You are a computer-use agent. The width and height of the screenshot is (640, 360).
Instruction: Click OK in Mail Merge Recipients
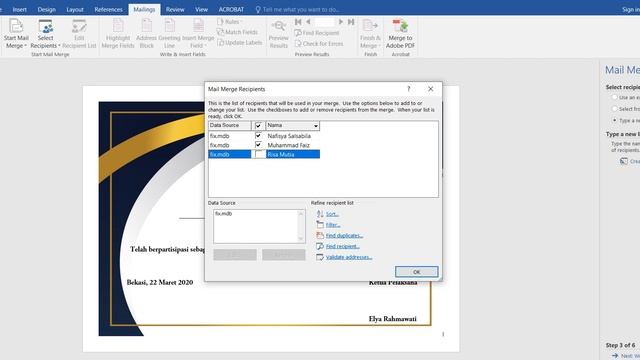pyautogui.click(x=416, y=272)
